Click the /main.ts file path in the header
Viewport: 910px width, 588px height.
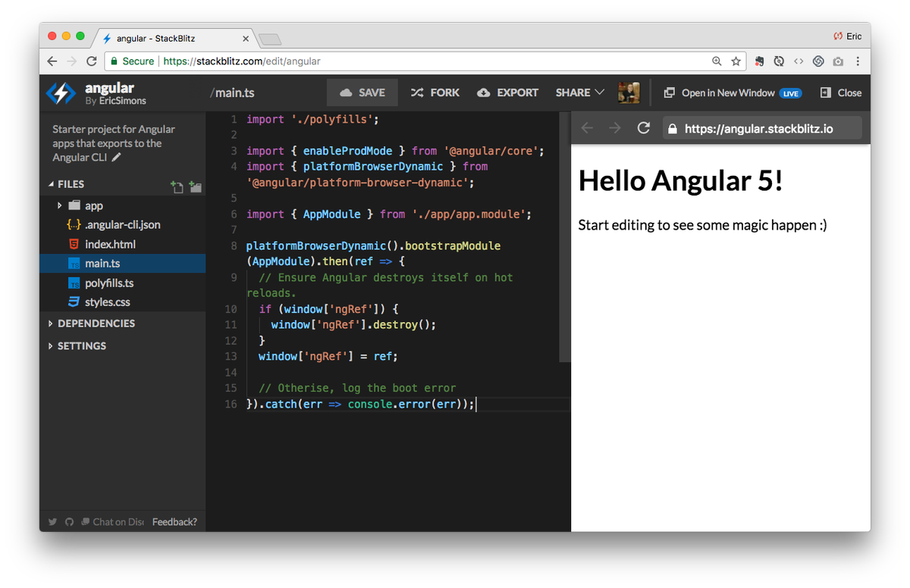(232, 92)
